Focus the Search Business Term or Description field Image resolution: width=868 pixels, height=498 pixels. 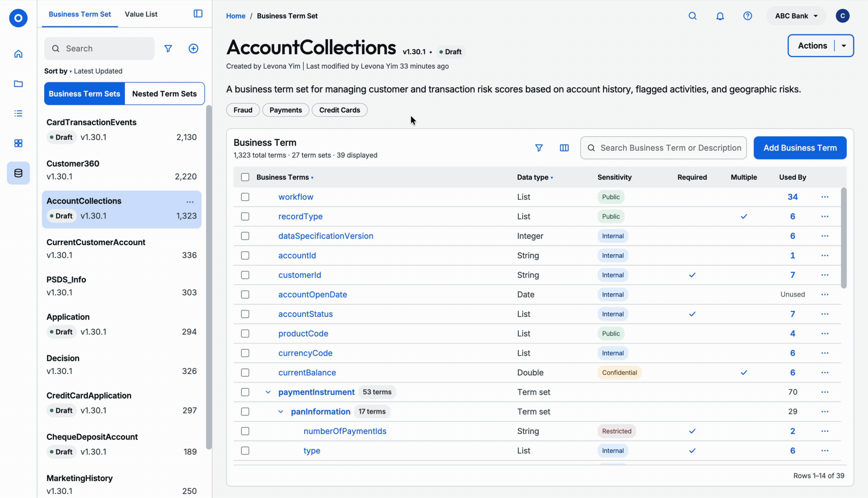coord(663,148)
